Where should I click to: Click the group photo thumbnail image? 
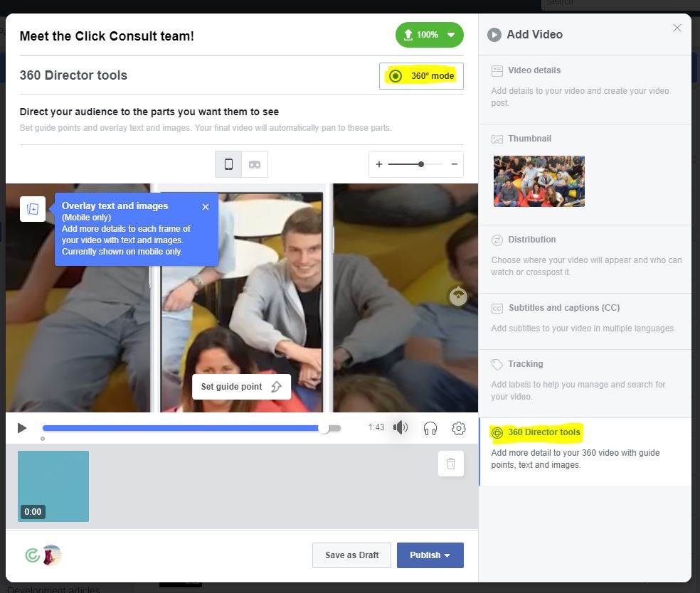[x=539, y=181]
